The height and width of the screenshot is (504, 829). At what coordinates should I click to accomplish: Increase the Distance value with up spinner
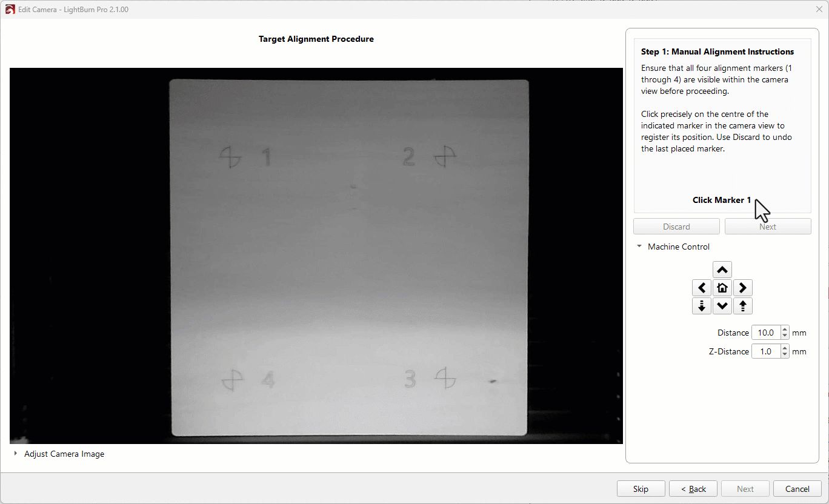785,330
